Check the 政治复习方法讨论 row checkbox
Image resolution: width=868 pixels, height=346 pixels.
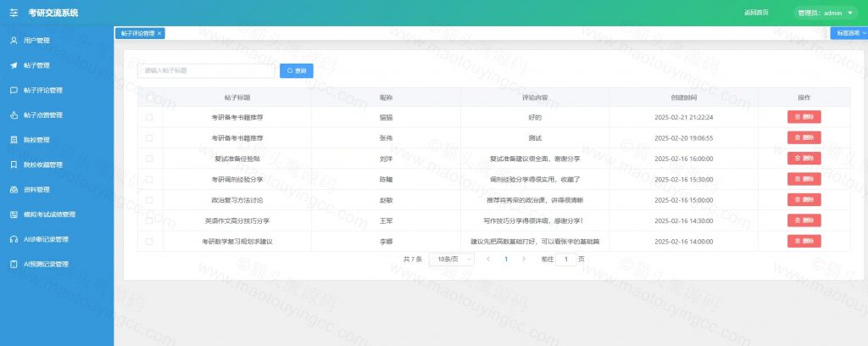(x=149, y=200)
